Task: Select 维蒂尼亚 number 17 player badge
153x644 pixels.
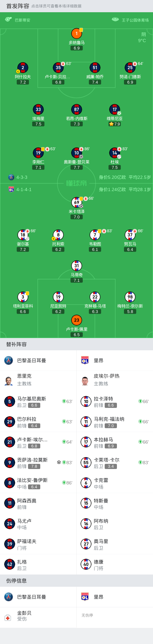Action: (115, 109)
